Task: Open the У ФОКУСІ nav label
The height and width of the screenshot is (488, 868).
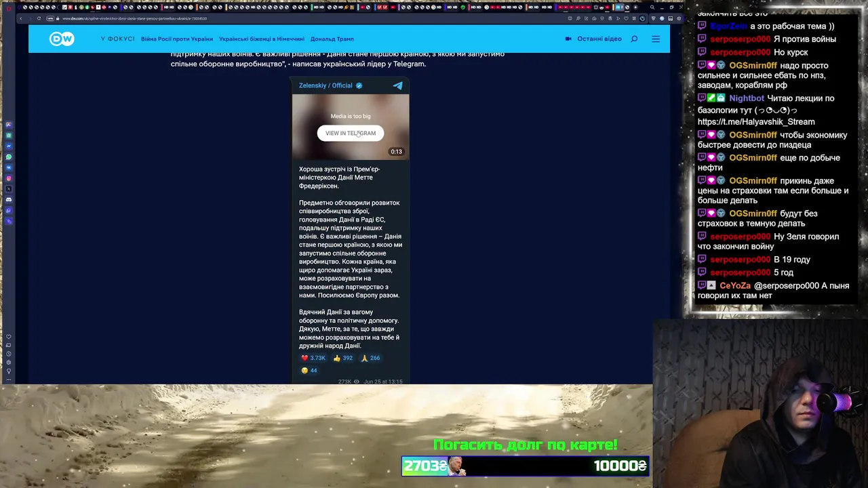Action: tap(117, 39)
